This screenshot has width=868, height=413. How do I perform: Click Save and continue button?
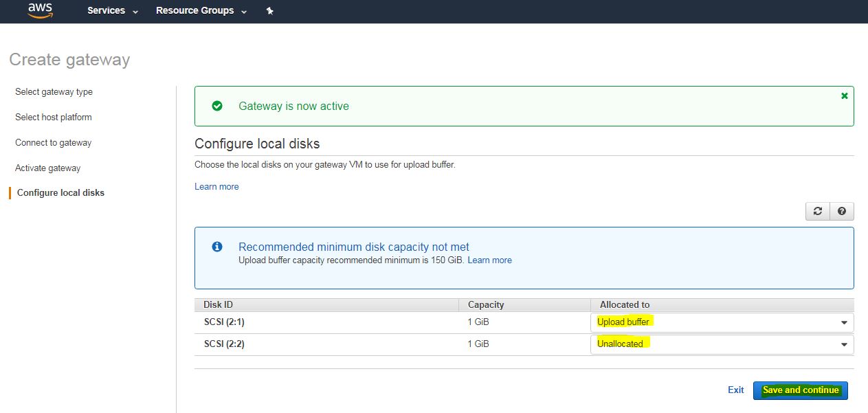(x=800, y=390)
